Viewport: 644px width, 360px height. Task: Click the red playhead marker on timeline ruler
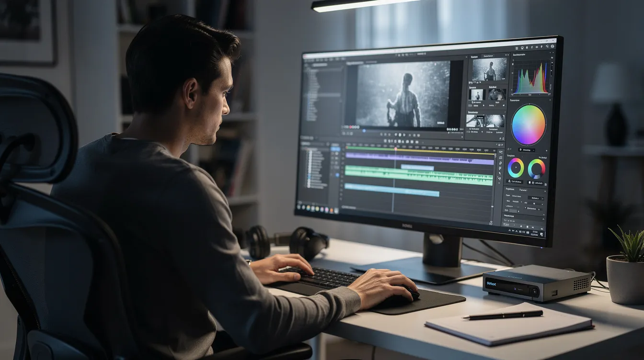coord(396,148)
